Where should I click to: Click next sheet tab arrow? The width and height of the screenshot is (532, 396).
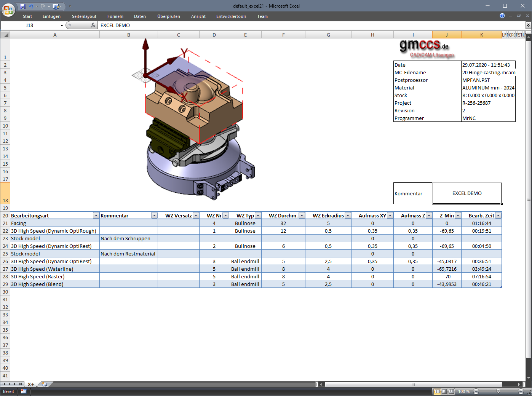(x=15, y=384)
